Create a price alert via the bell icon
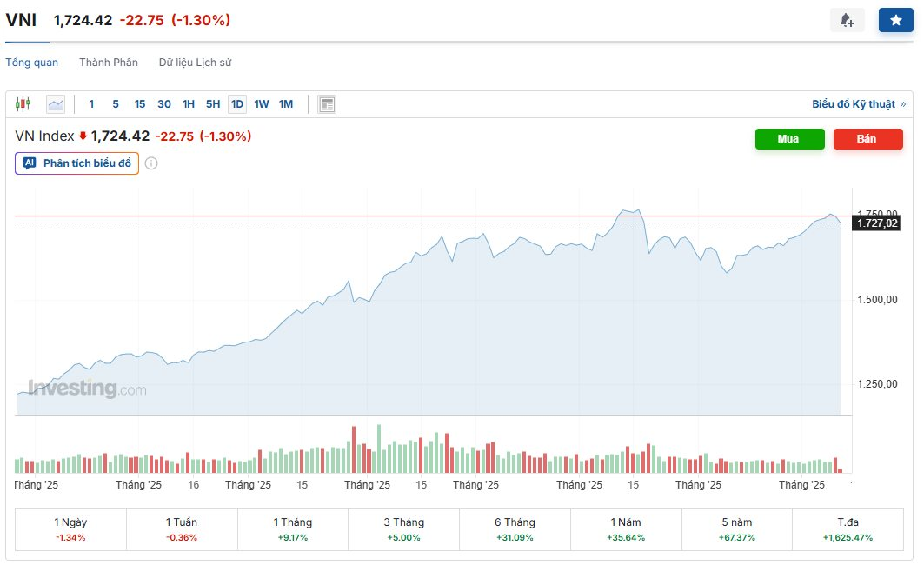Viewport: 924px width, 565px height. click(848, 19)
